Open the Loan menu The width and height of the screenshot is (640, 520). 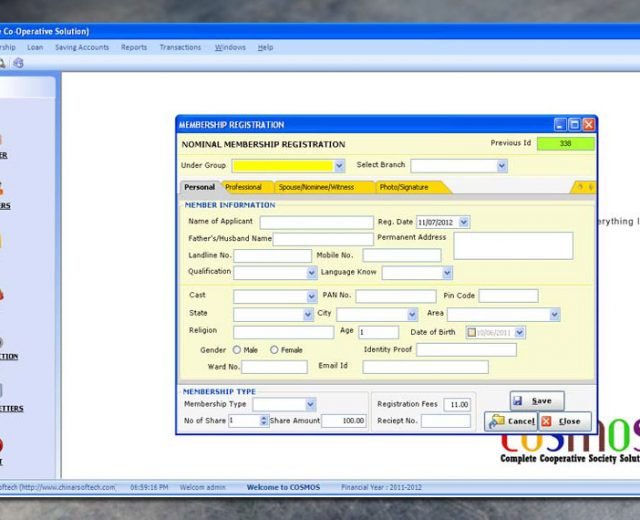click(x=35, y=47)
